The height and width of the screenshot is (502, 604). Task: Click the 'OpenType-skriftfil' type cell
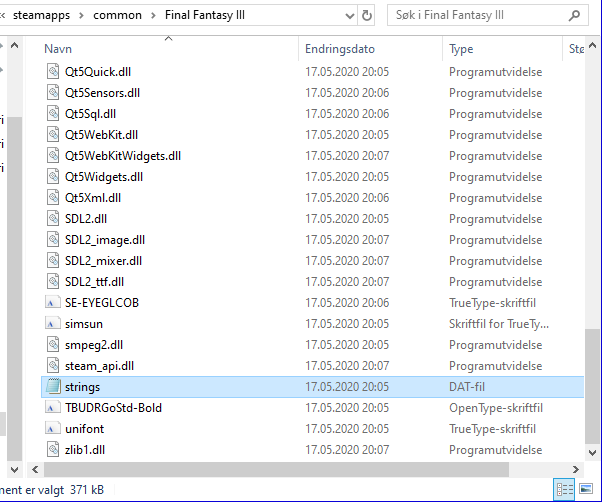[x=496, y=408]
